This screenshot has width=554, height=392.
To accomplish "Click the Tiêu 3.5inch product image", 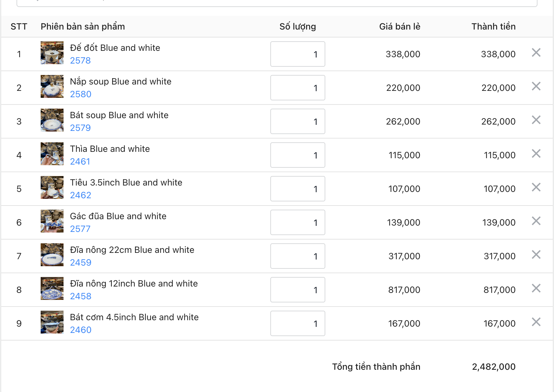I will pos(52,187).
